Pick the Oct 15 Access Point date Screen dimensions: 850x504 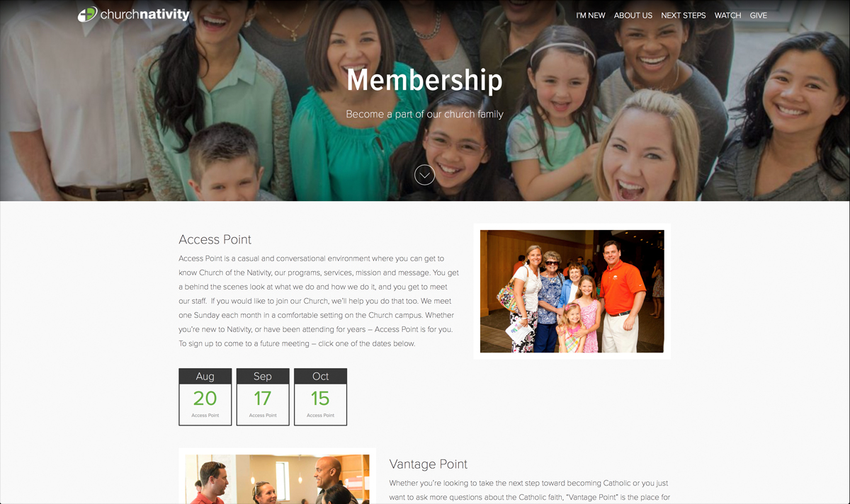click(320, 397)
